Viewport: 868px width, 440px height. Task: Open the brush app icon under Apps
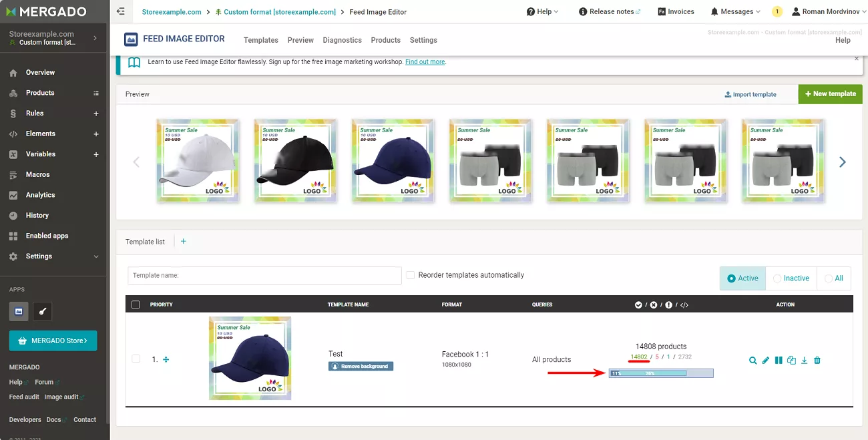tap(42, 311)
